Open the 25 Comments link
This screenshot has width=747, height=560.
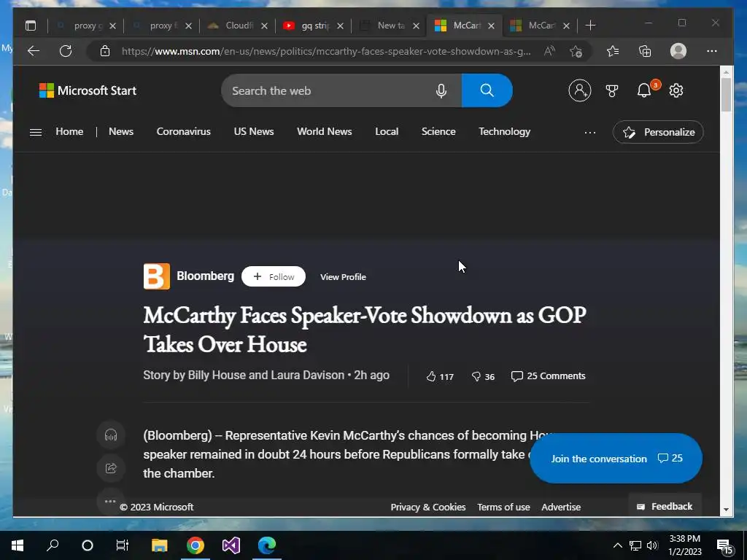[548, 376]
